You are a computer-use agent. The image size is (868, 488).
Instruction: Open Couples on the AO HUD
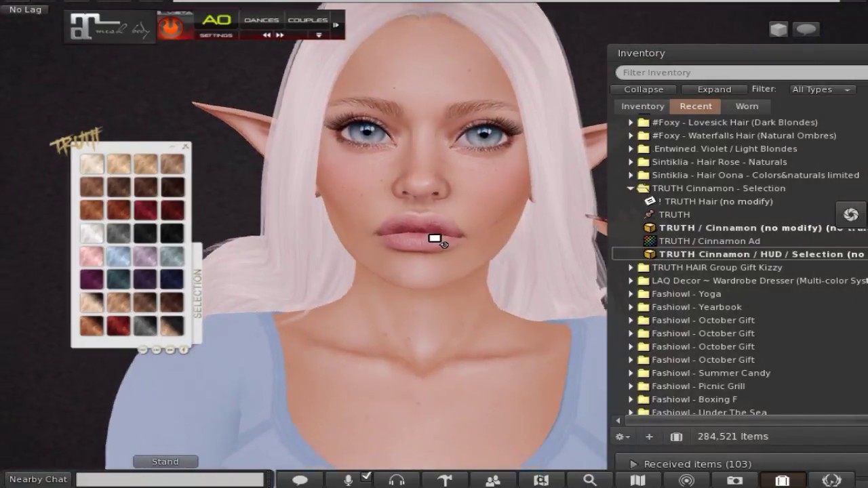click(308, 20)
